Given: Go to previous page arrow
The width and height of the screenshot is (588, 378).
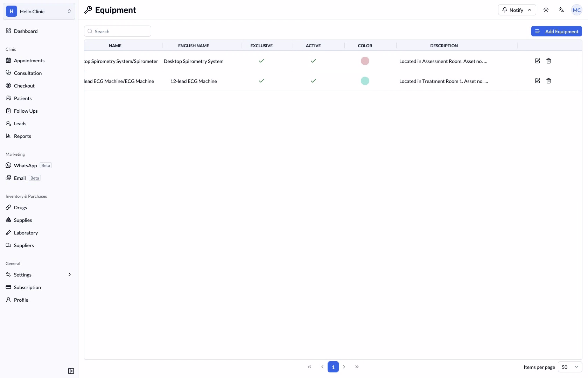Looking at the screenshot, I should 322,367.
